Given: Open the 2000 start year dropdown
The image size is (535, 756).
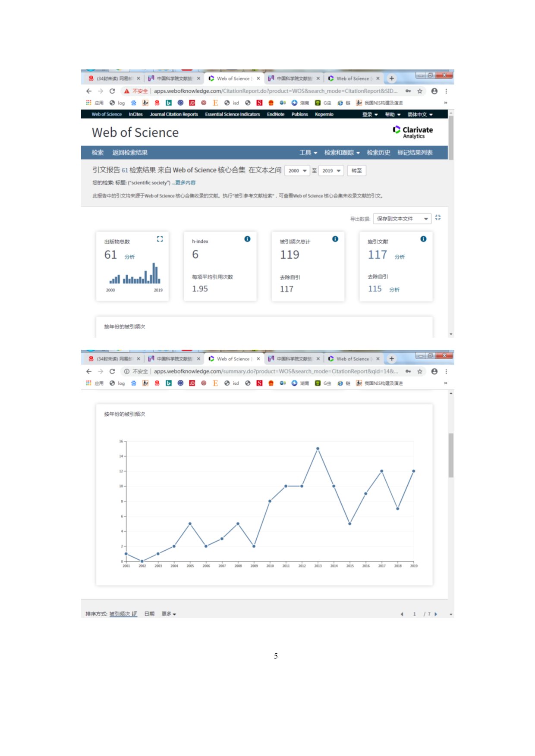Looking at the screenshot, I should 297,171.
